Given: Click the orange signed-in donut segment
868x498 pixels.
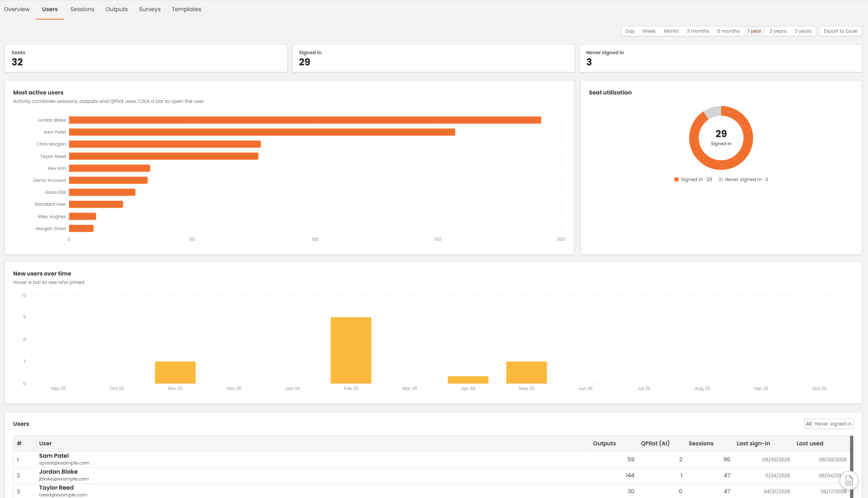Looking at the screenshot, I should (x=721, y=165).
